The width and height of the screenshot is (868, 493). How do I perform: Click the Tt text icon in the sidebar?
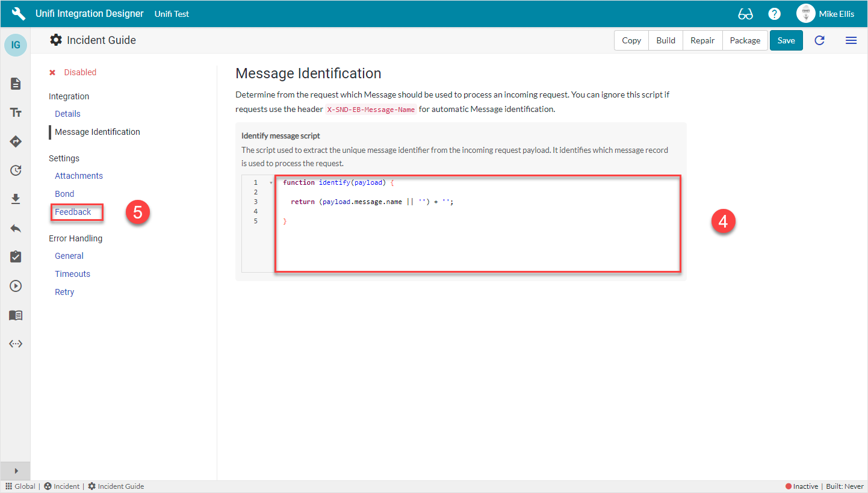[x=15, y=113]
